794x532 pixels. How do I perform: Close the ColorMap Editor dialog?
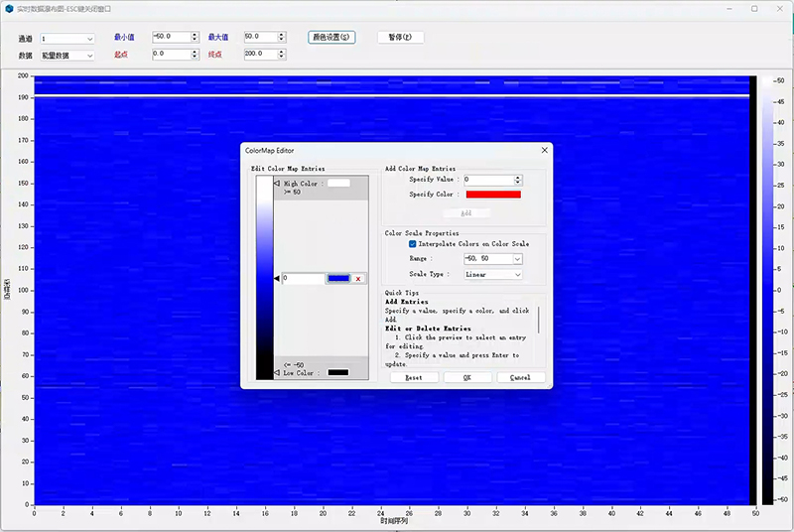pyautogui.click(x=544, y=150)
